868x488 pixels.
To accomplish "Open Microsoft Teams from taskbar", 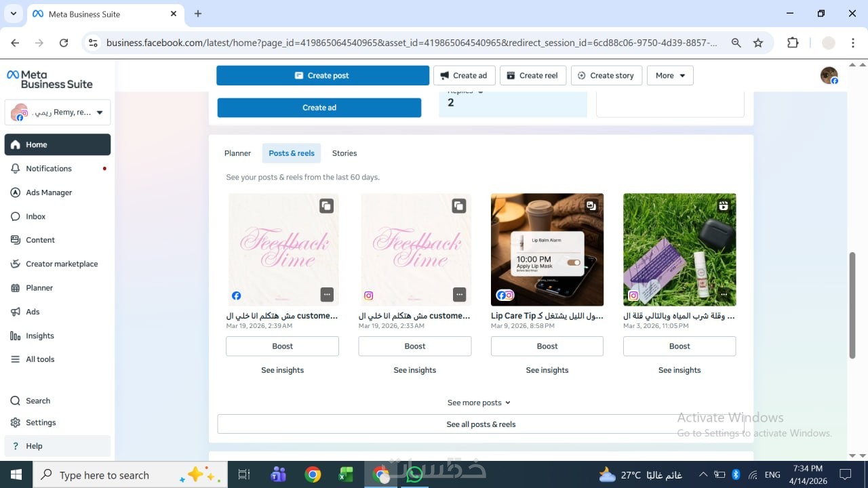I will coord(278,474).
